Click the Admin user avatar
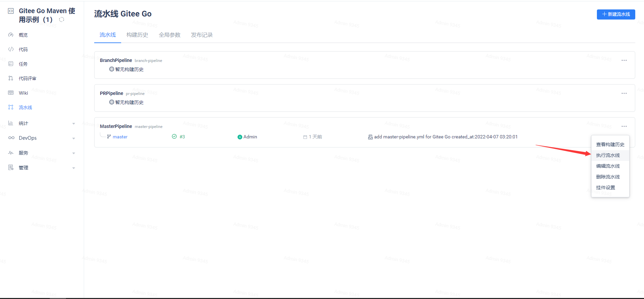This screenshot has height=299, width=644. pos(240,137)
